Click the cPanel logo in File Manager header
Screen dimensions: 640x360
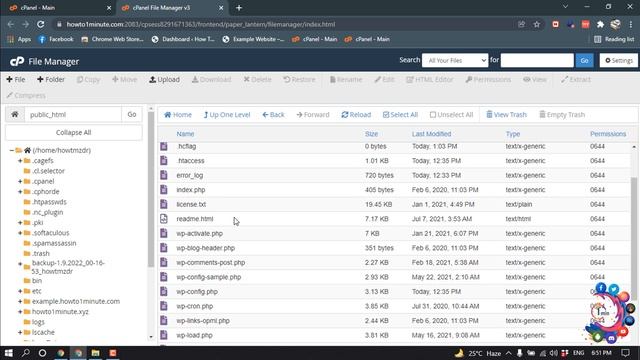click(x=17, y=61)
